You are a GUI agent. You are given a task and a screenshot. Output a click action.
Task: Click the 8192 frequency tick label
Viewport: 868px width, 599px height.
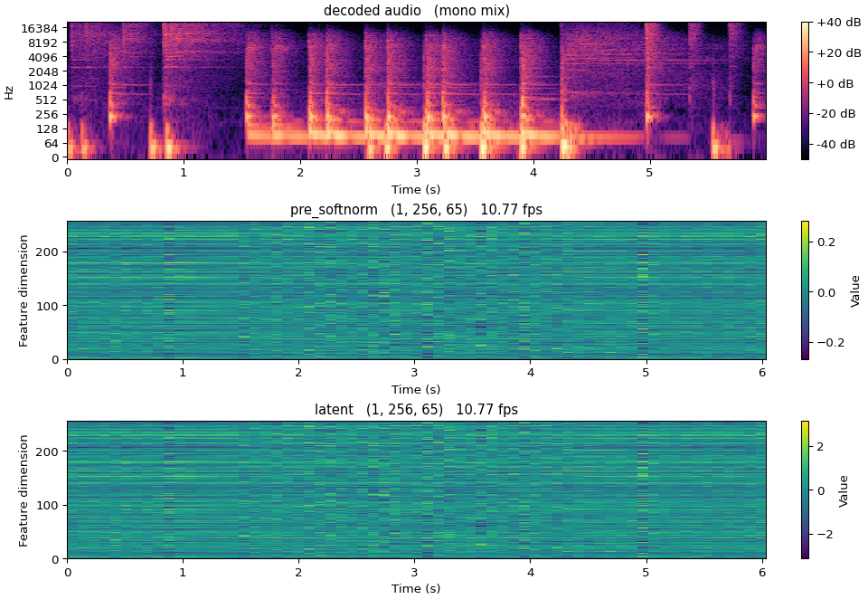point(42,43)
